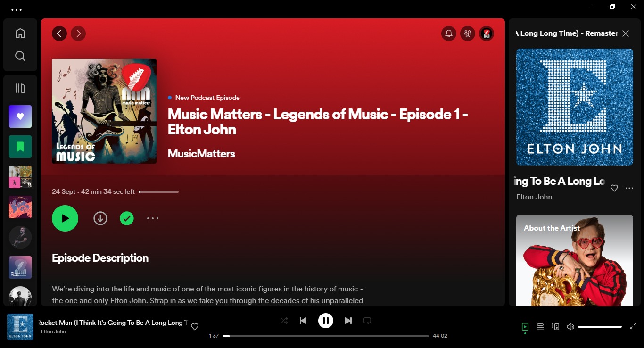This screenshot has height=348, width=644.
Task: Toggle shuffle playback
Action: [x=284, y=321]
